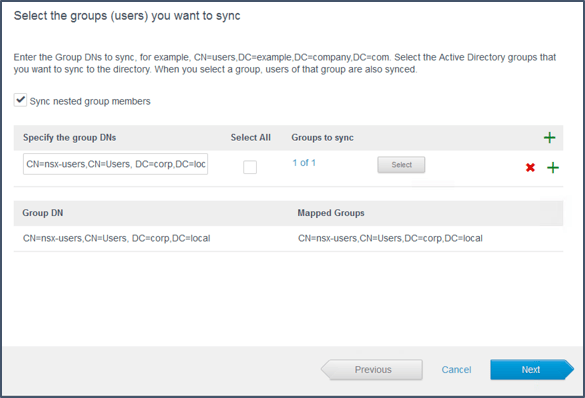Open the 1 of 1 groups link

click(304, 163)
